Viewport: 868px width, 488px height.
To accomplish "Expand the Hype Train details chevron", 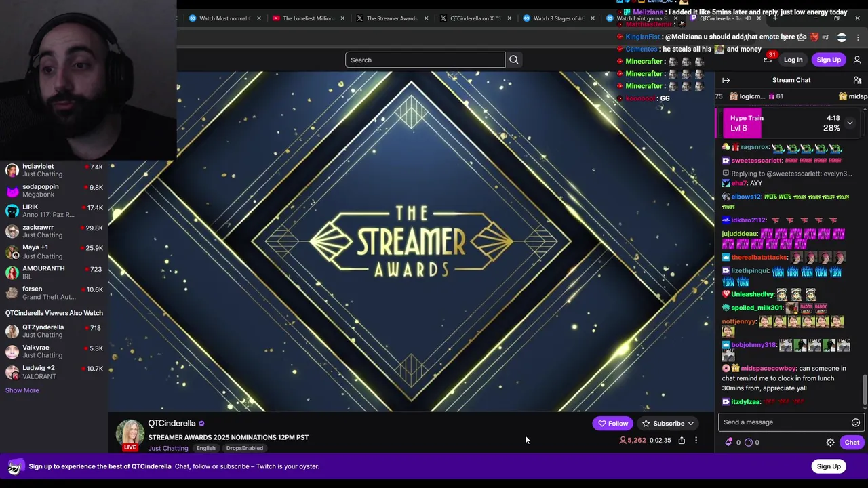I will point(850,123).
